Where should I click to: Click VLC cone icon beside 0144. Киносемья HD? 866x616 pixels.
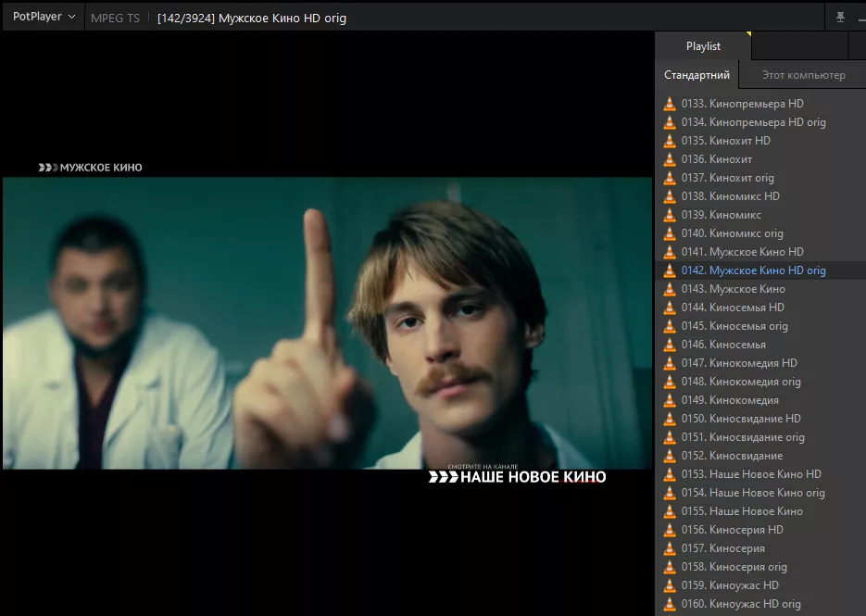tap(670, 308)
